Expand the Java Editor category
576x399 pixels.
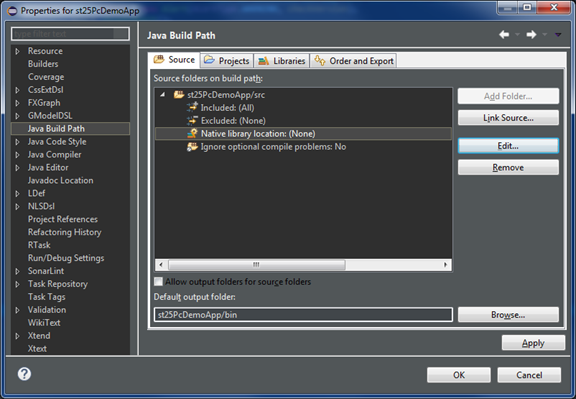point(17,168)
